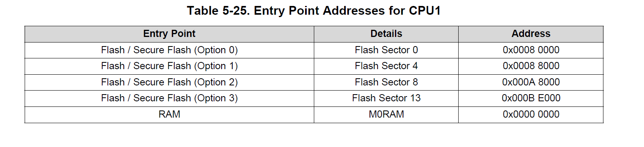Select the 'M0RAM' details cell
Image resolution: width=644 pixels, height=147 pixels.
[x=386, y=114]
